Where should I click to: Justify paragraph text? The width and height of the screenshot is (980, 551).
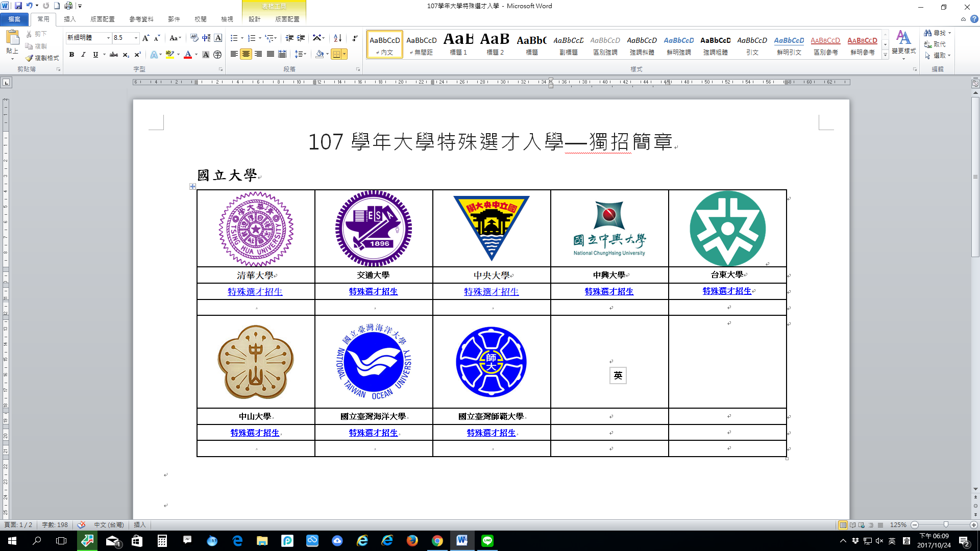(x=270, y=54)
